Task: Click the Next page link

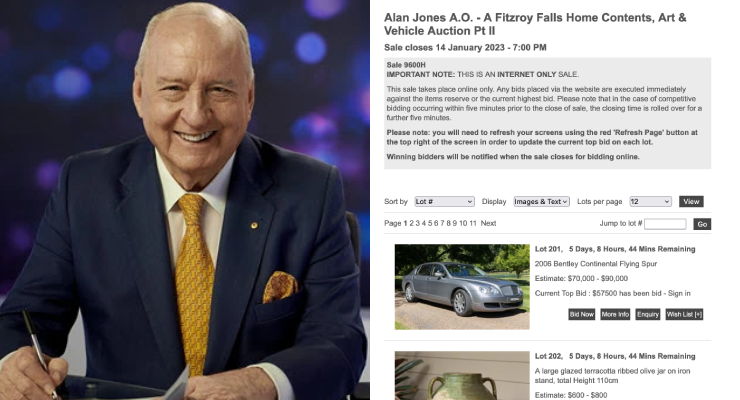Action: click(x=488, y=223)
